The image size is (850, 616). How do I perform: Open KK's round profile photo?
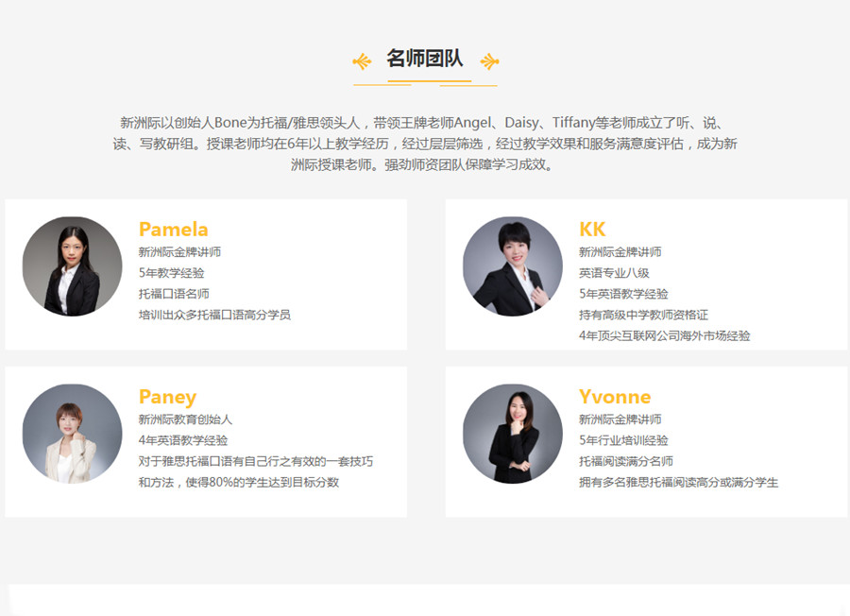(x=512, y=266)
